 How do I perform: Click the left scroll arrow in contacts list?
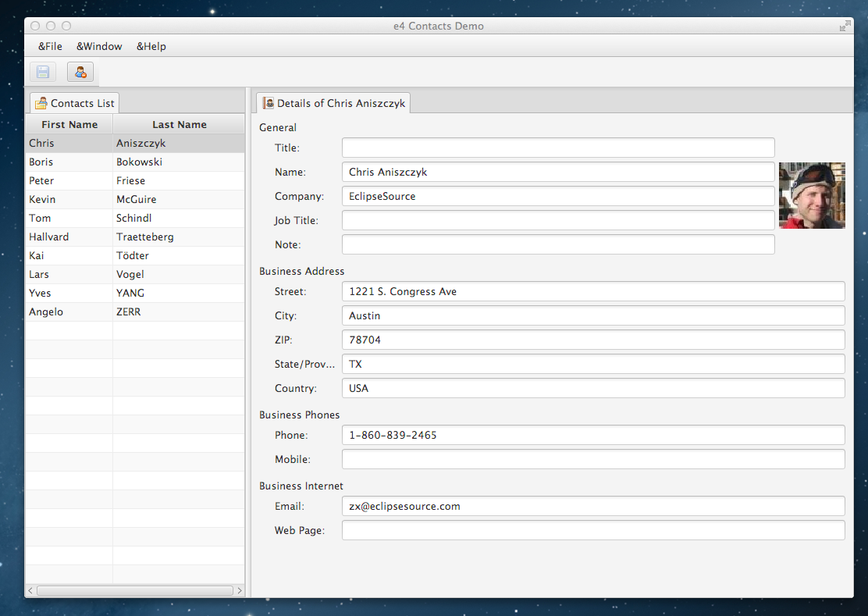30,591
